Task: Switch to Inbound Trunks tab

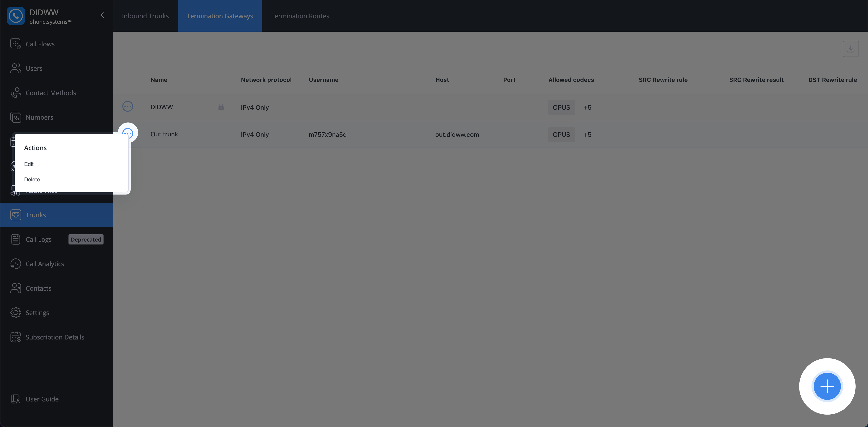Action: coord(145,16)
